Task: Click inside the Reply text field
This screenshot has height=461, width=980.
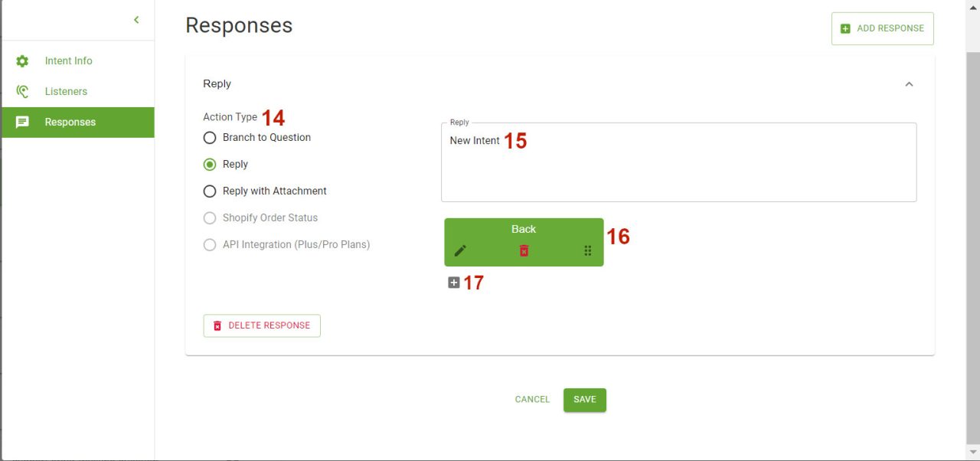Action: coord(679,162)
